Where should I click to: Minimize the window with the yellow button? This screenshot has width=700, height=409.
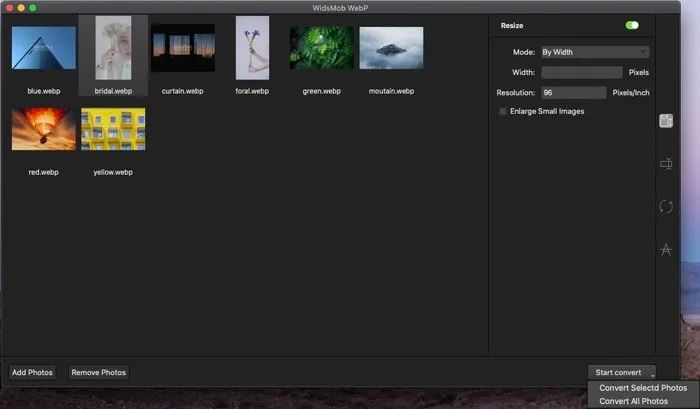point(21,8)
